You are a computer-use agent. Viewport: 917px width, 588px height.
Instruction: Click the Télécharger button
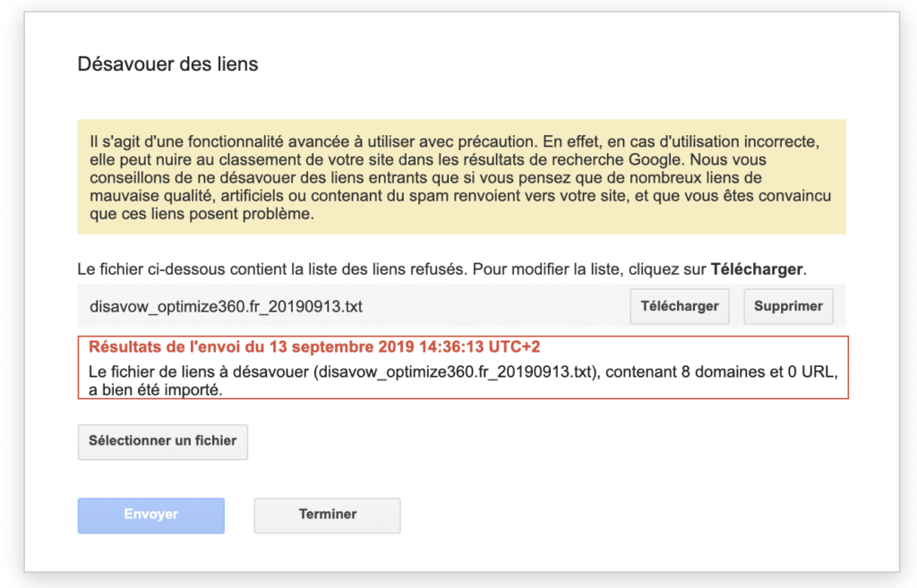coord(680,306)
